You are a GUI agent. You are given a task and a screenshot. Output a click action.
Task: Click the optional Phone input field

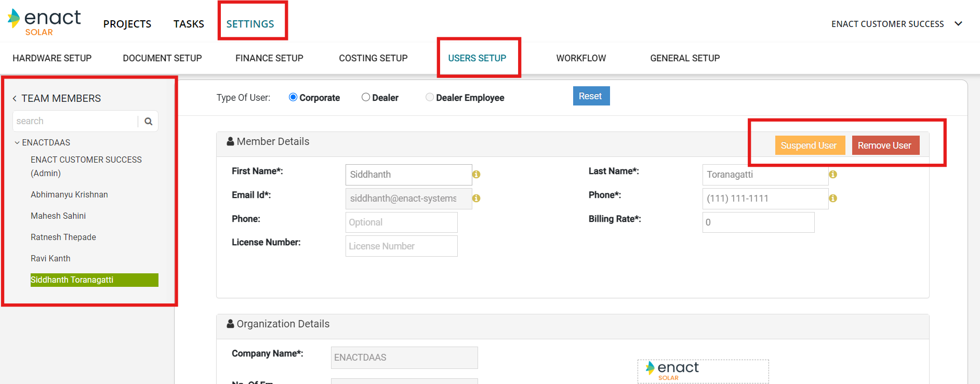point(401,222)
